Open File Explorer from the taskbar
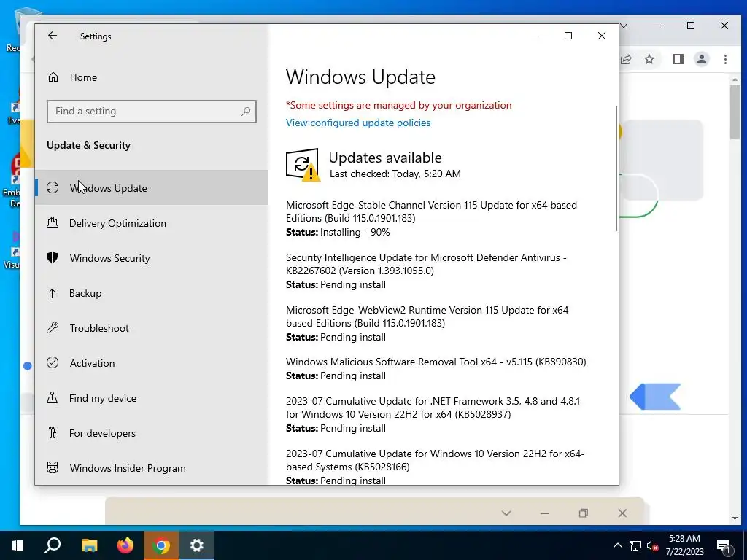Viewport: 747px width, 560px height. (89, 545)
